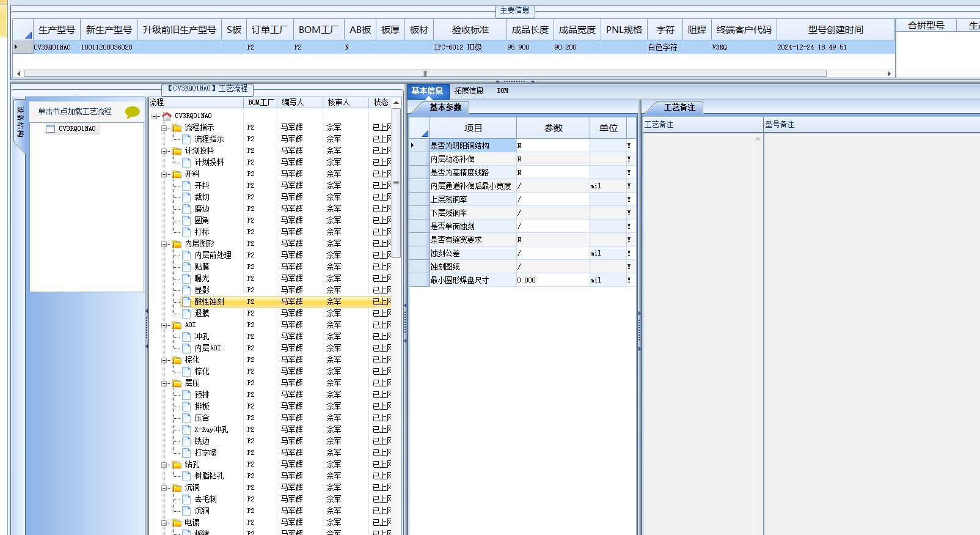
Task: Click the red home icon beside CV3RQ01NA0 root
Action: coord(167,116)
